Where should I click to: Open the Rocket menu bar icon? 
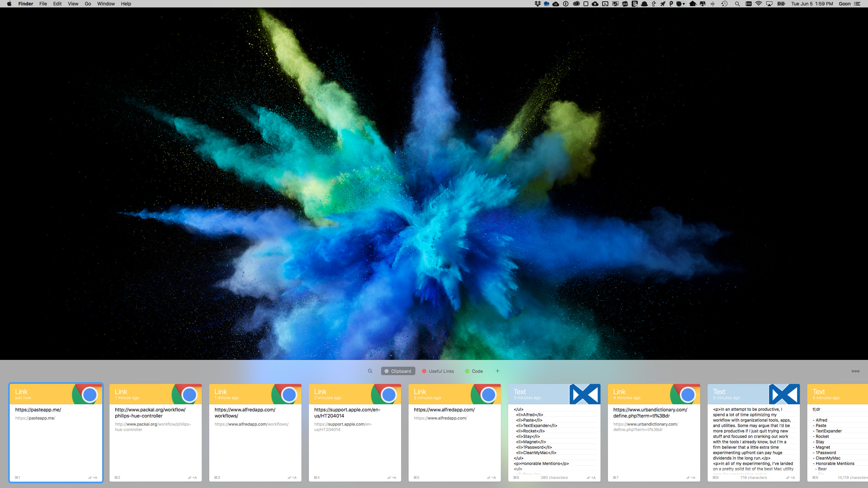point(663,4)
